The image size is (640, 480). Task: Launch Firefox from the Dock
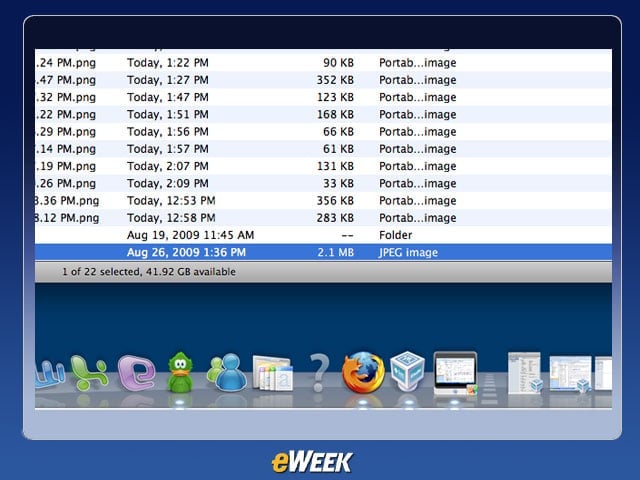pyautogui.click(x=363, y=373)
